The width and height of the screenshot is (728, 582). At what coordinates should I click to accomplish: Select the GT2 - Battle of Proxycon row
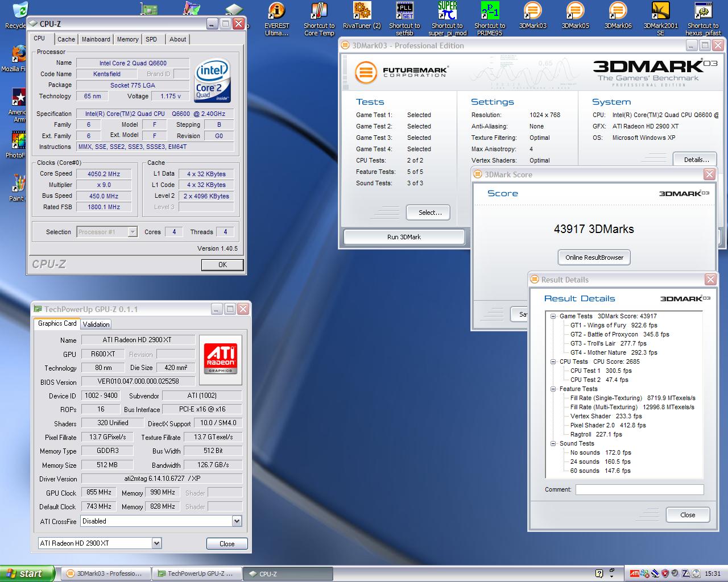(620, 334)
